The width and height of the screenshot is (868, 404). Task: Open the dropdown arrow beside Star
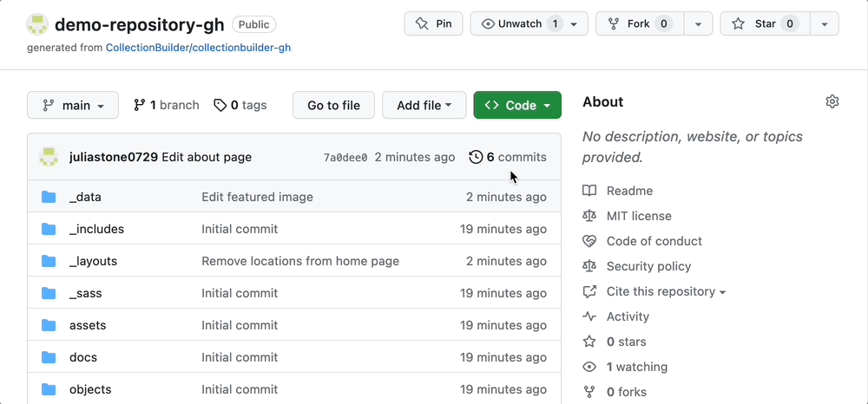pos(825,23)
